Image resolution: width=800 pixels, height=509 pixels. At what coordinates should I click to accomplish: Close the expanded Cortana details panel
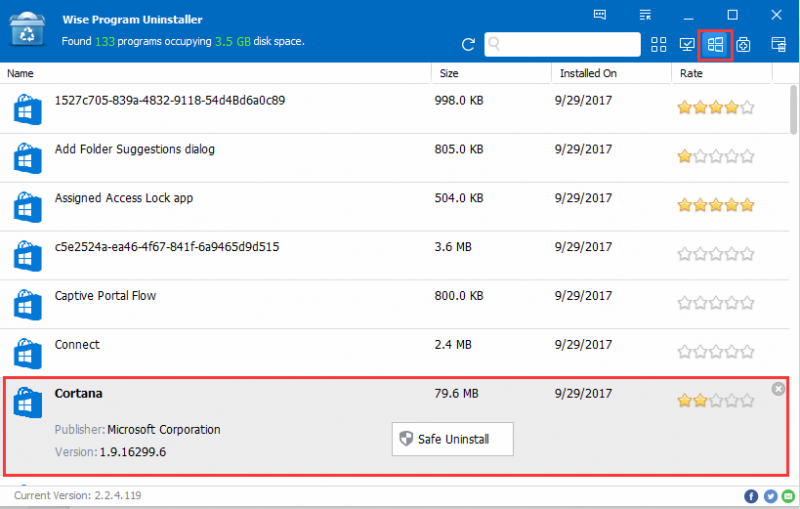778,389
